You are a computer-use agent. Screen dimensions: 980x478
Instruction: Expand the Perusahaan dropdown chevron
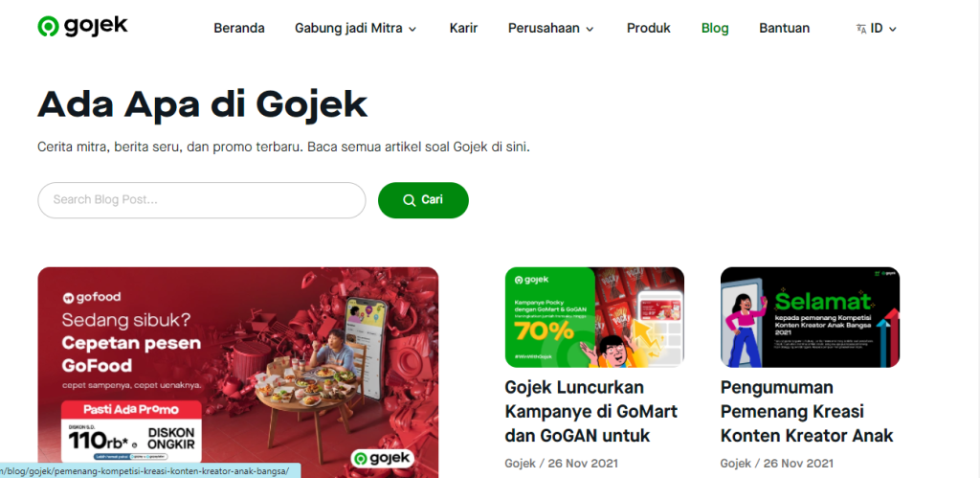[590, 29]
